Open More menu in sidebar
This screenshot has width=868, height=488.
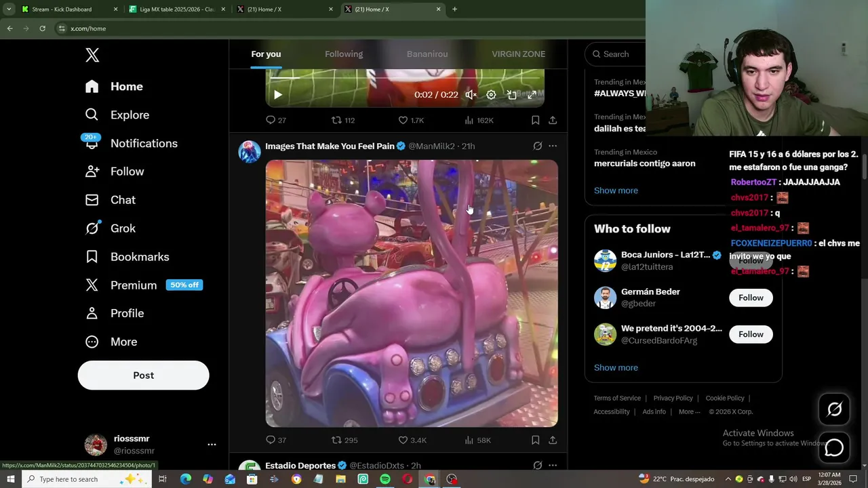click(111, 342)
